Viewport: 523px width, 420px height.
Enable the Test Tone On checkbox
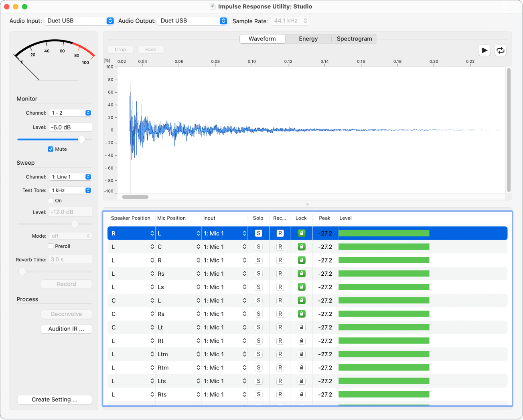point(51,201)
